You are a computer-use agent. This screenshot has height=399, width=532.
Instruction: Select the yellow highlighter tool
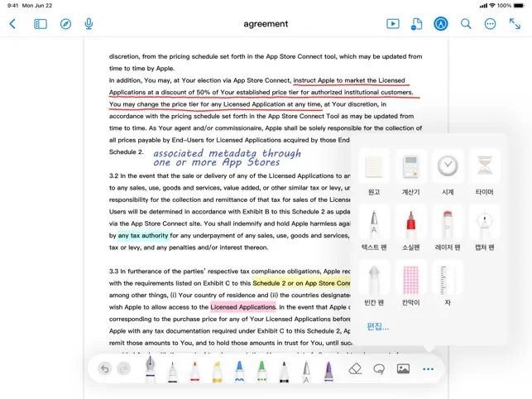217,371
